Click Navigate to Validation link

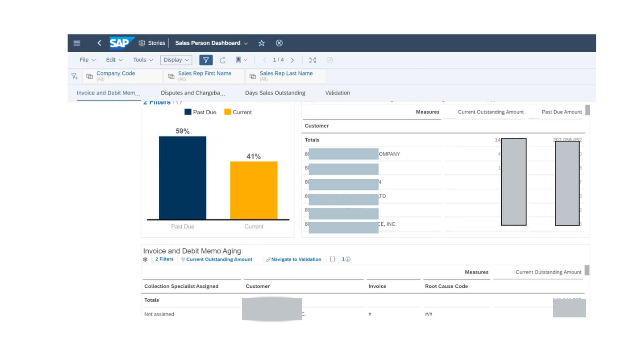pos(293,259)
